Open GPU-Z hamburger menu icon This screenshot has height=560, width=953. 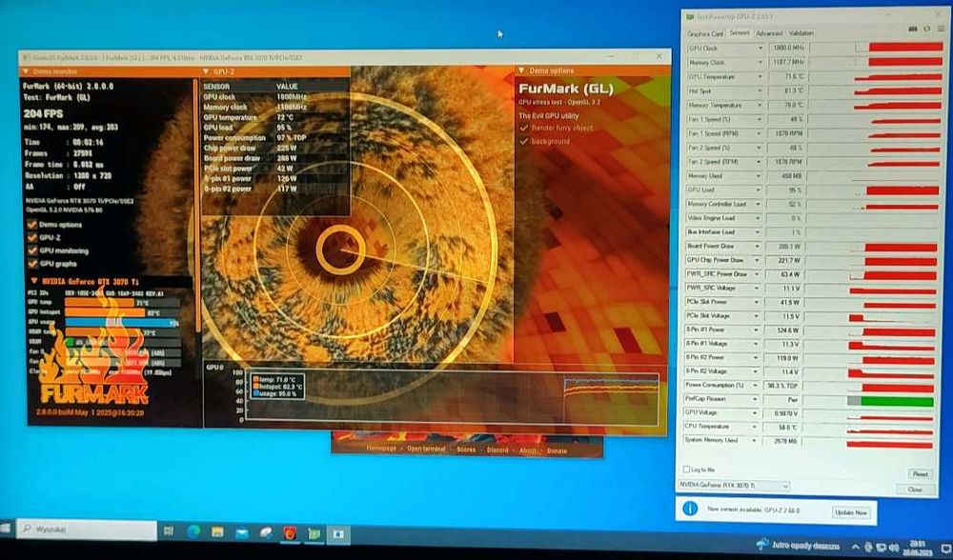tap(941, 30)
